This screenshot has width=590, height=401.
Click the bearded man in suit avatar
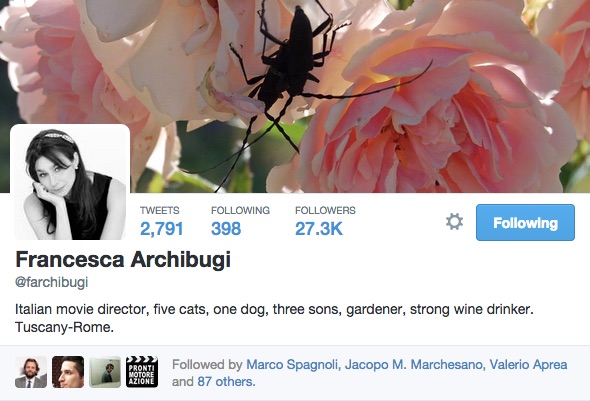point(31,372)
